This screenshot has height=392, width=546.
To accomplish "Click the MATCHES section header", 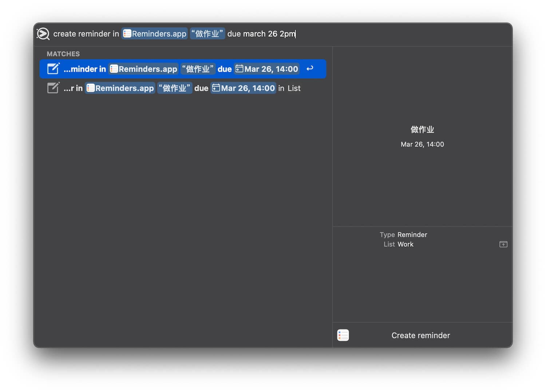I will tap(63, 54).
